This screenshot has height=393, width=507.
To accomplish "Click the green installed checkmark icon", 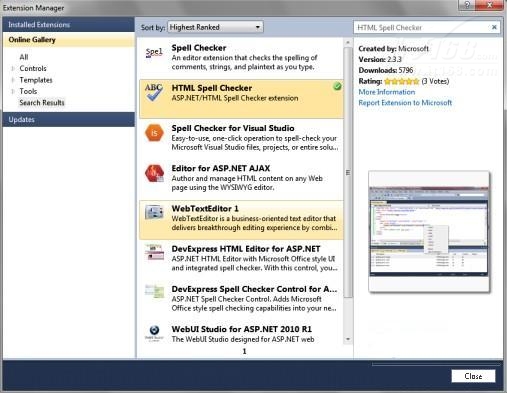I will pyautogui.click(x=337, y=87).
